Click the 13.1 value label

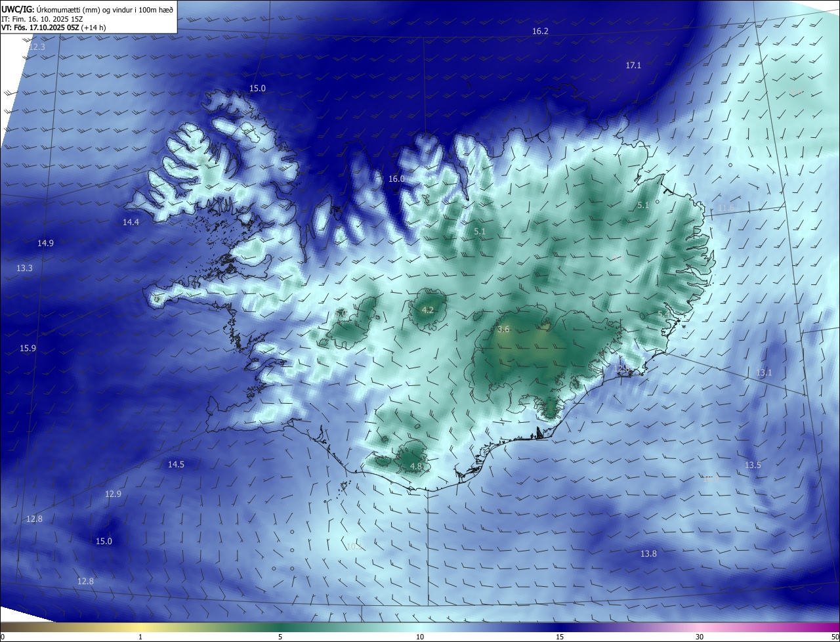coord(764,373)
